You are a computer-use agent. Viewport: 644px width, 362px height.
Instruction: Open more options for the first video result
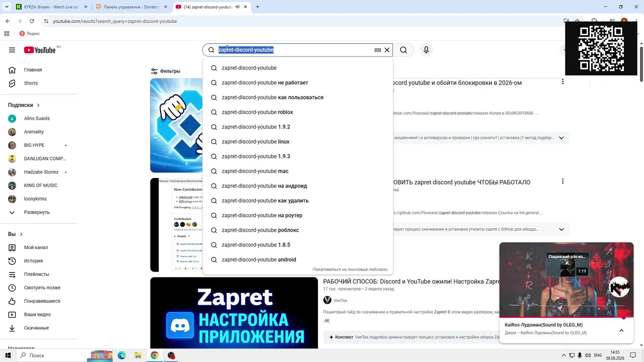pyautogui.click(x=562, y=82)
